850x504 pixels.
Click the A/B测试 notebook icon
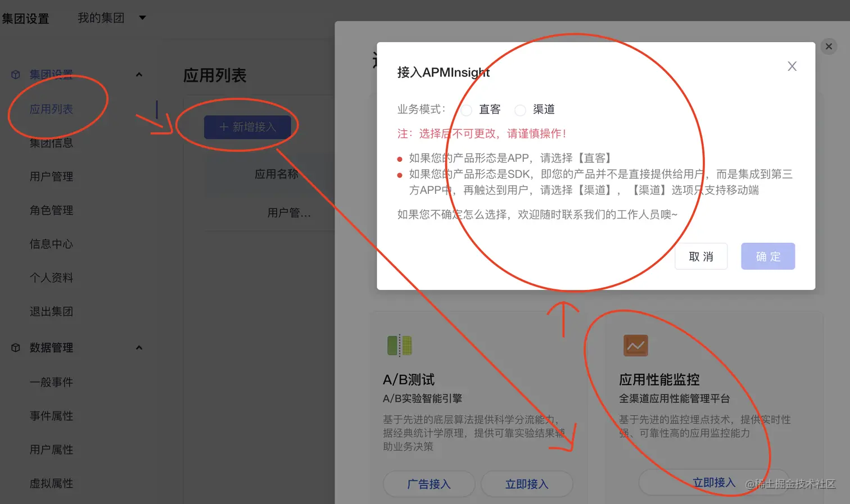tap(400, 345)
